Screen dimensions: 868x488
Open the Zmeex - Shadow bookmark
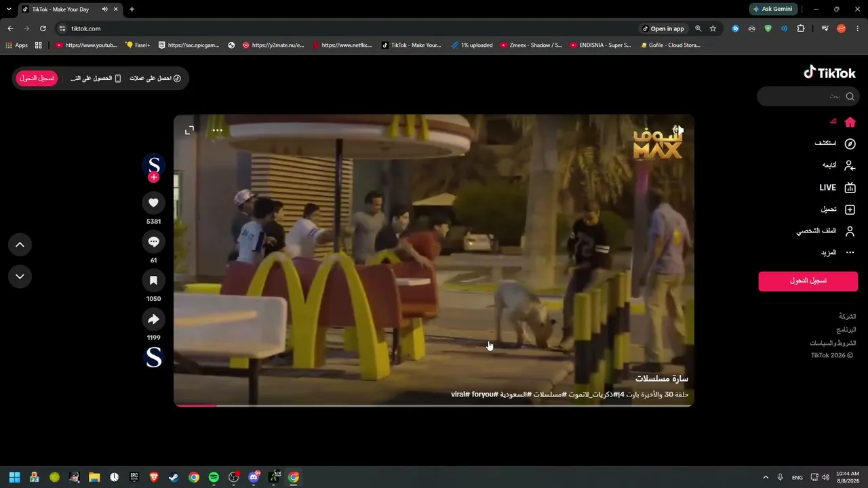point(532,45)
